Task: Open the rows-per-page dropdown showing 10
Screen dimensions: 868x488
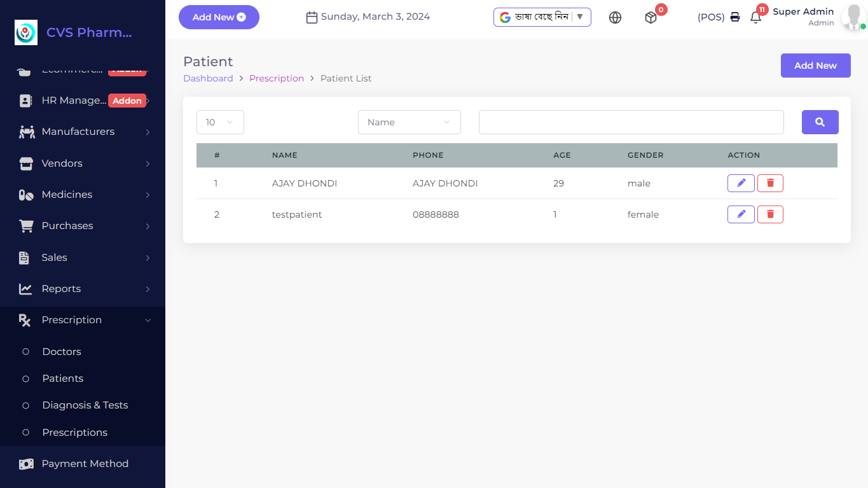Action: [x=220, y=122]
